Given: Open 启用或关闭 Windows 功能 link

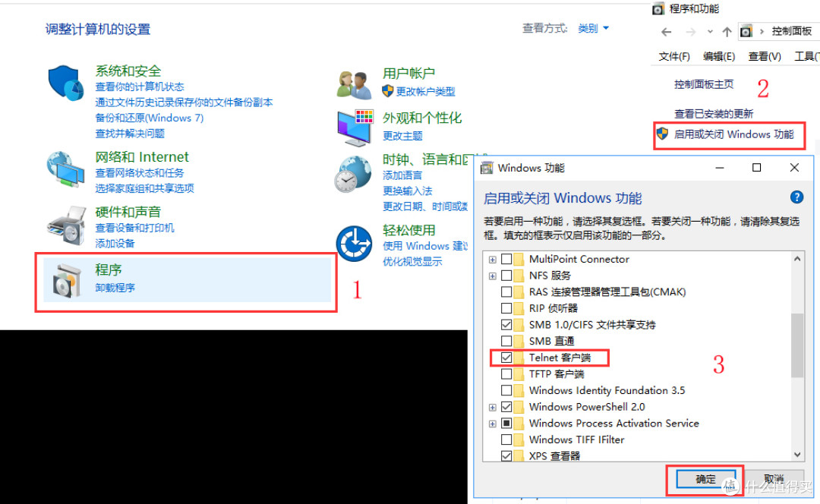Looking at the screenshot, I should pos(733,134).
